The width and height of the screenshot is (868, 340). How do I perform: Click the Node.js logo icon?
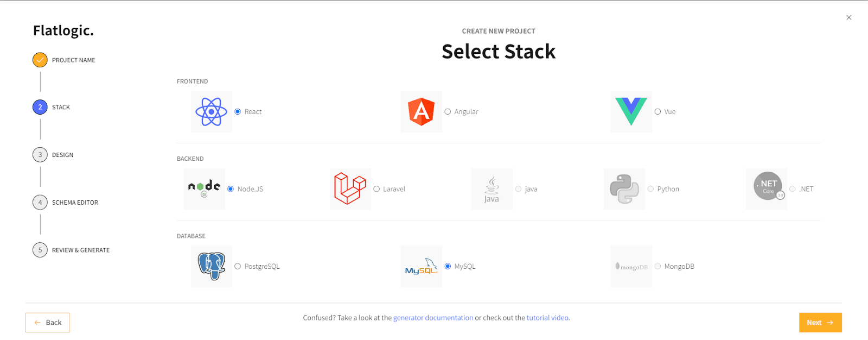click(x=204, y=188)
